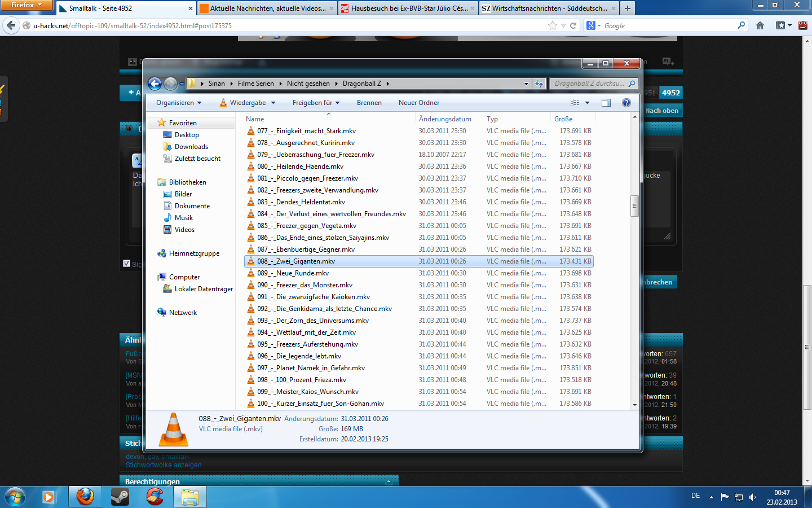Click VLC icon of 100_-_Kurzer_Einsatz_fuer_Son-Gohan.mkv
The image size is (812, 508).
tap(251, 404)
